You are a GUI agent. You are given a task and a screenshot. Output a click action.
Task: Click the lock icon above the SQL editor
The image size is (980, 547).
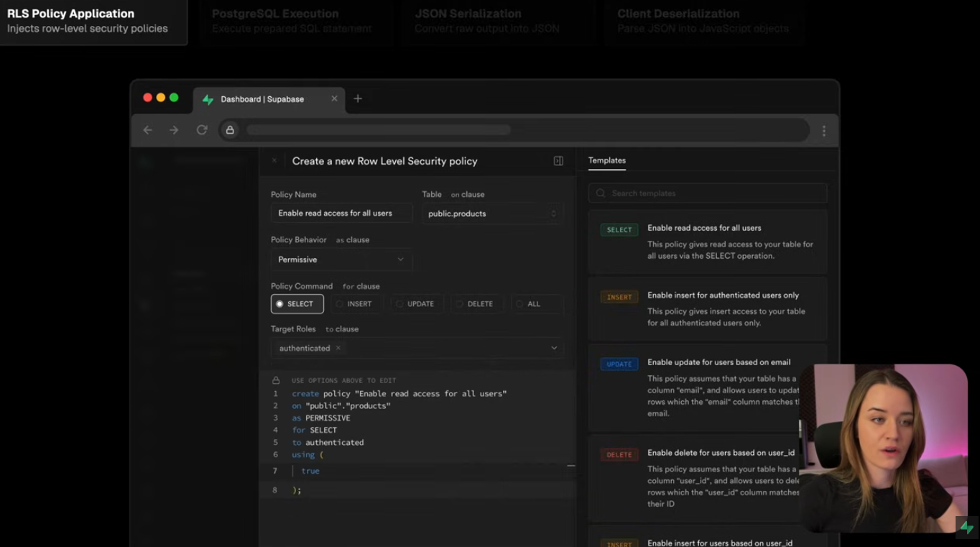click(276, 380)
